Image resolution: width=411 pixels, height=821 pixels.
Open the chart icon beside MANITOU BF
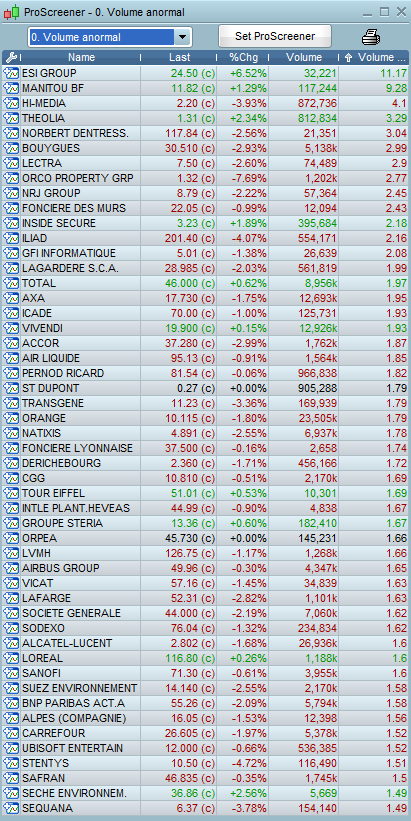click(x=11, y=88)
